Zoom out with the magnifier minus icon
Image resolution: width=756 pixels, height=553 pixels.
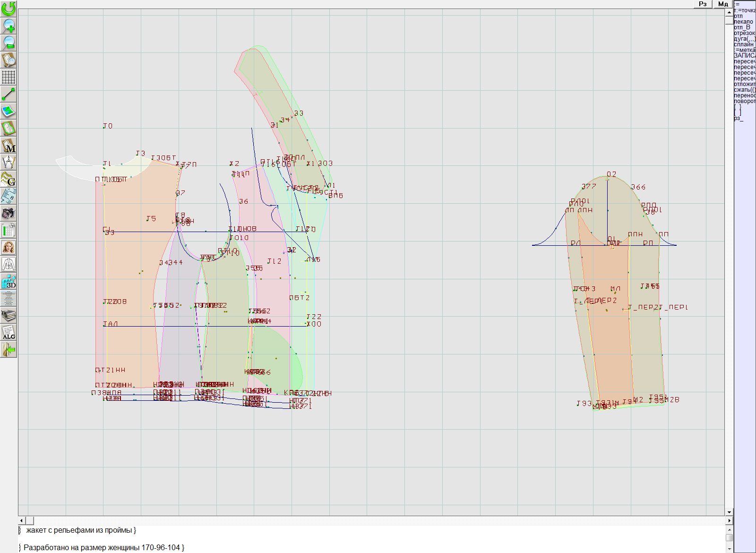point(9,43)
